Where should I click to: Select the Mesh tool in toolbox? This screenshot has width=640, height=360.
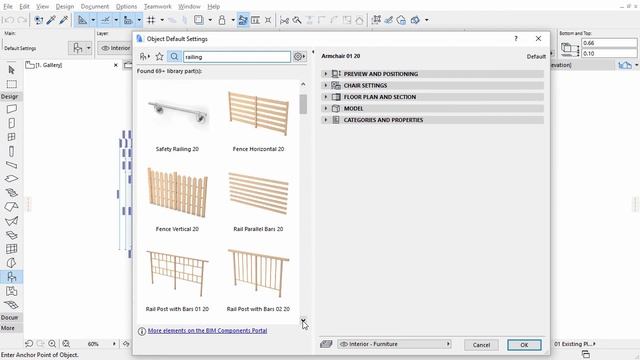click(x=11, y=305)
